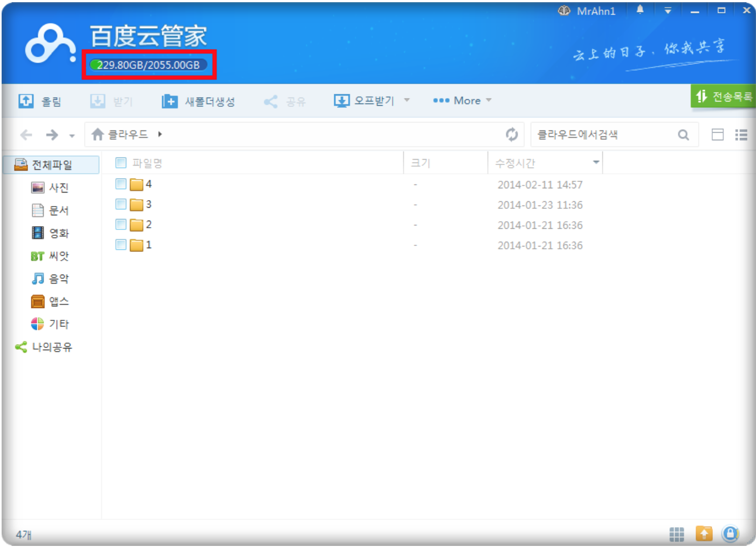This screenshot has height=547, width=756.
Task: Open the More menu
Action: point(462,100)
